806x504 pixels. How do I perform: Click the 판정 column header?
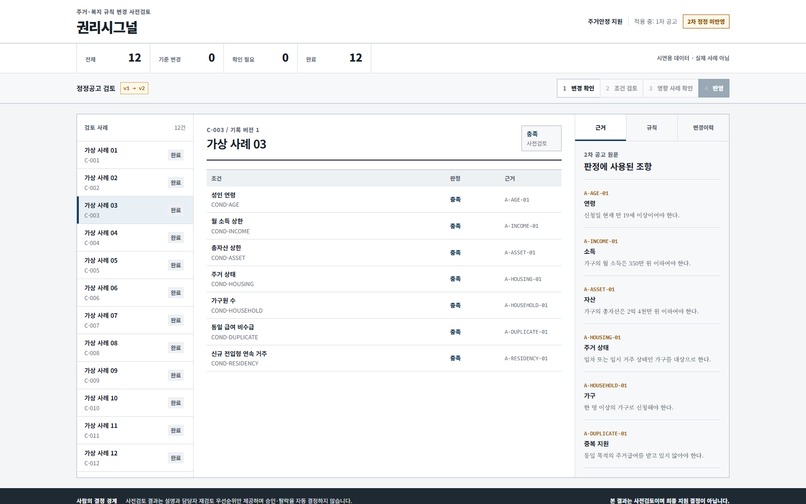(455, 178)
